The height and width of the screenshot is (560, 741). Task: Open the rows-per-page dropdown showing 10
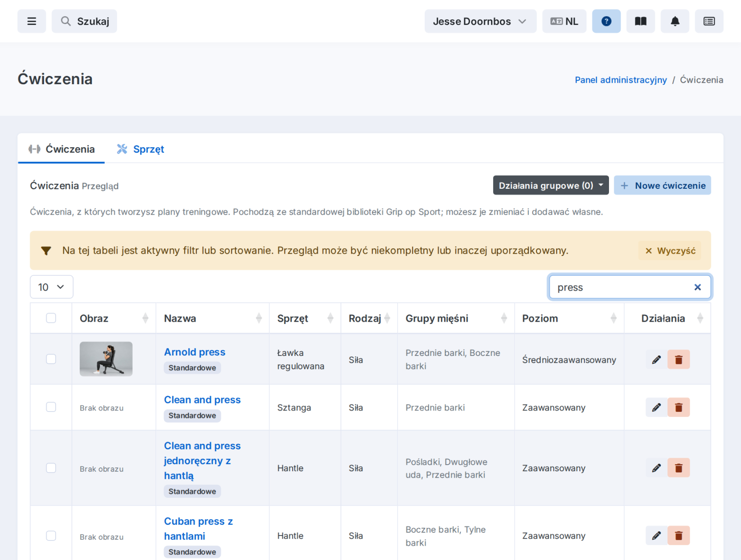(x=51, y=287)
